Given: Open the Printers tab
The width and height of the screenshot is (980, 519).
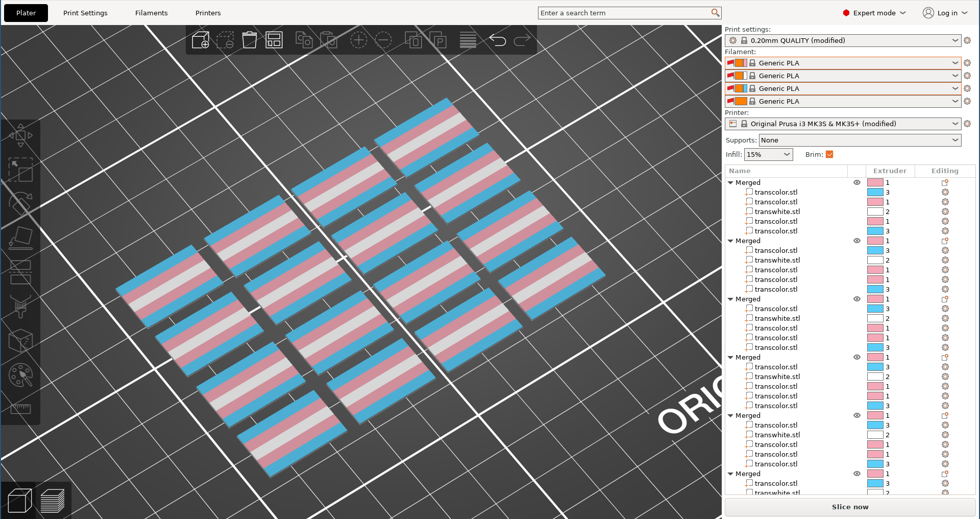Looking at the screenshot, I should click(x=208, y=13).
